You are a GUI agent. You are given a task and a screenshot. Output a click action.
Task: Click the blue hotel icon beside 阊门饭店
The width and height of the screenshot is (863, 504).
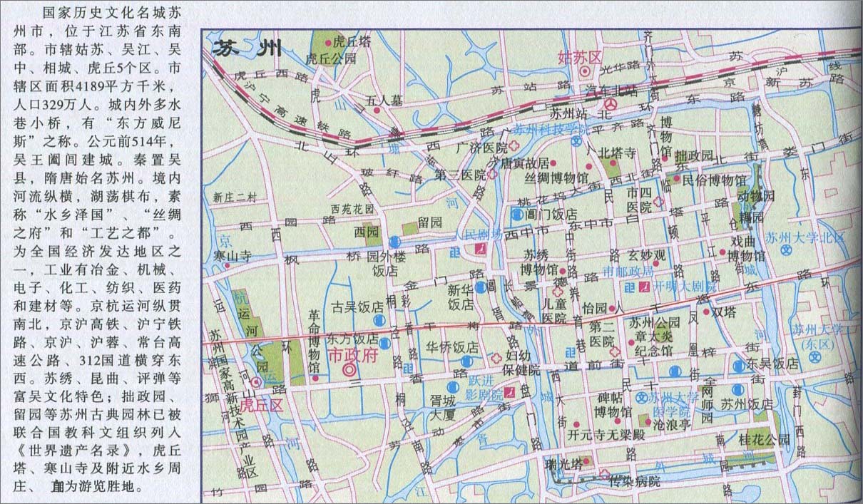point(516,213)
